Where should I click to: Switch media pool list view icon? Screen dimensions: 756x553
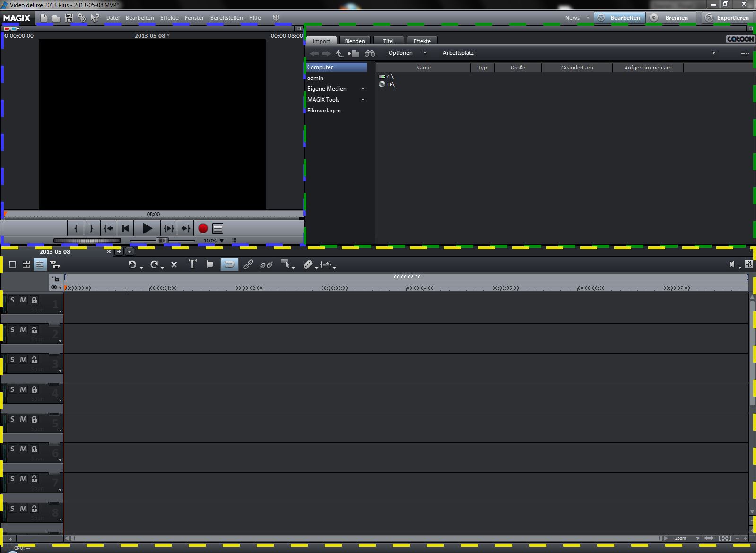click(x=745, y=53)
